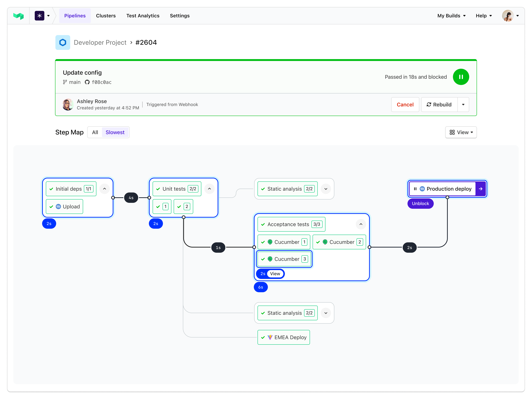Select the Slowest step map filter
Viewport: 532px width, 399px height.
[x=115, y=132]
